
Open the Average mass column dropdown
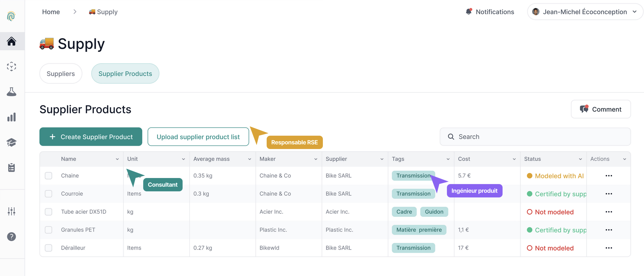[250, 159]
